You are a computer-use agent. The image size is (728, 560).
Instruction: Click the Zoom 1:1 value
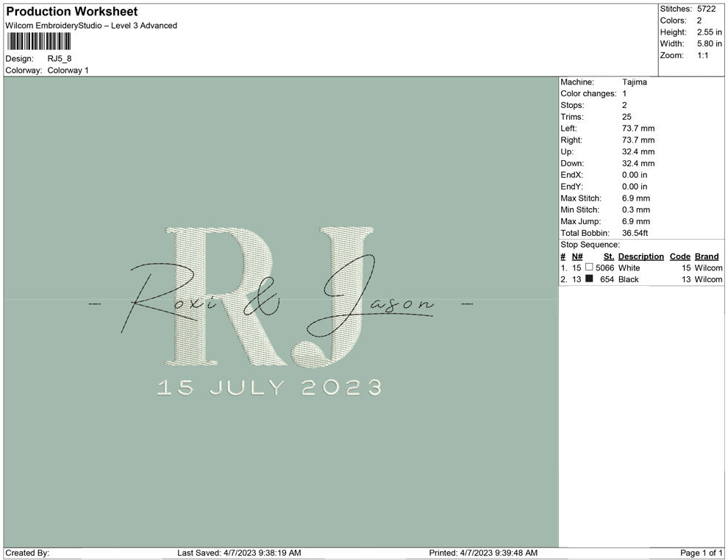click(x=702, y=56)
